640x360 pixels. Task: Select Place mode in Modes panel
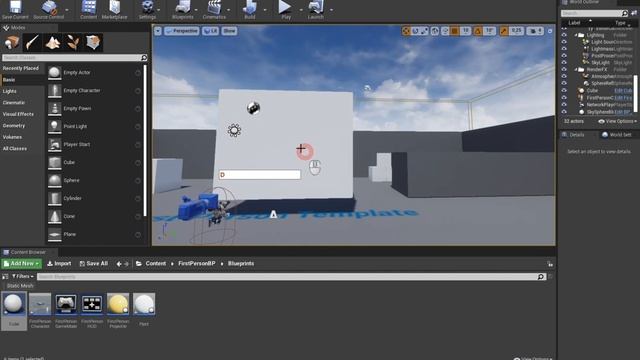click(12, 42)
